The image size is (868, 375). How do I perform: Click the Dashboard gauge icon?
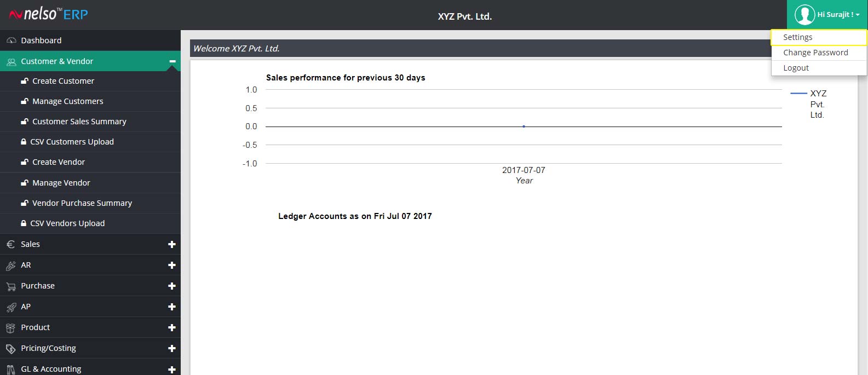(11, 41)
